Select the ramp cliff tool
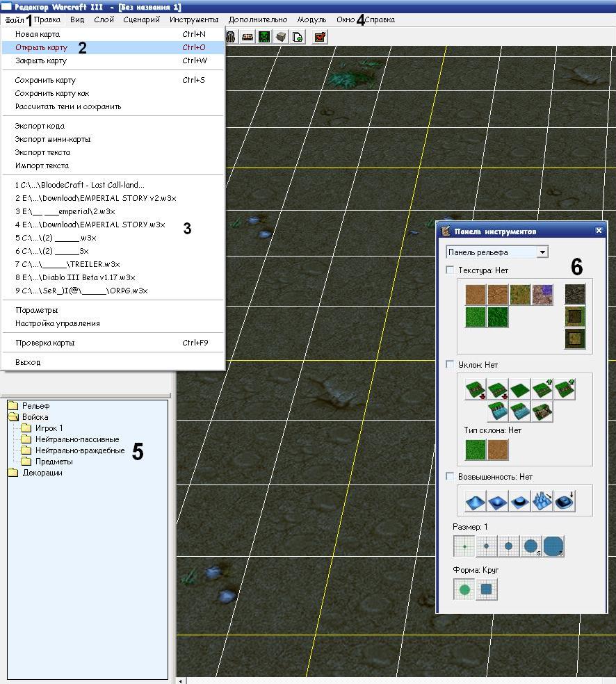Viewport: 616px width, 684px height. point(542,412)
